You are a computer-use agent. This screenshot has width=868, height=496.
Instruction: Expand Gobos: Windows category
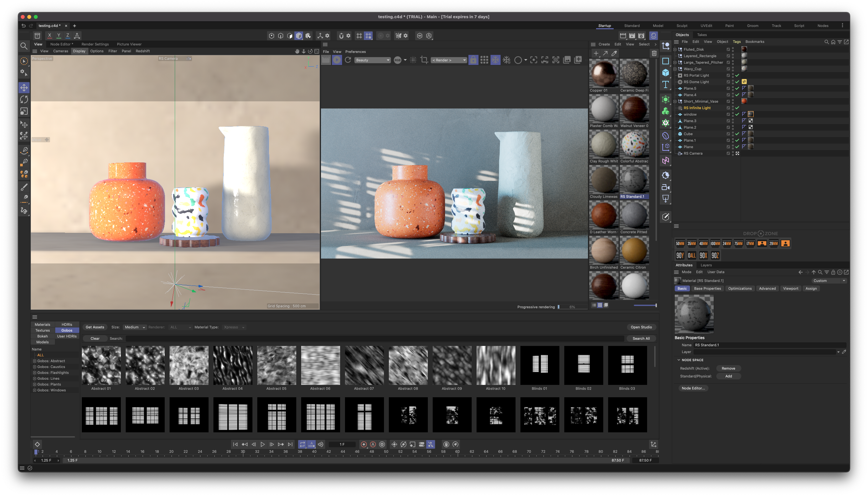tap(34, 390)
